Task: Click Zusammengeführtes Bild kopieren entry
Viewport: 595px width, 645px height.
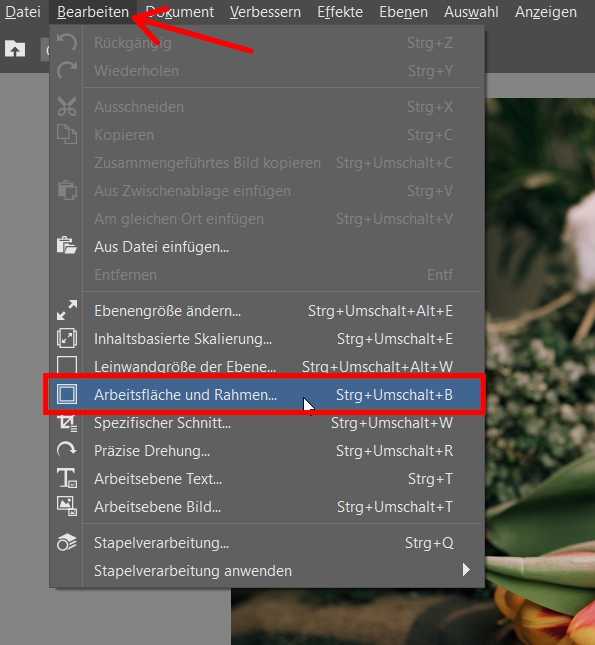Action: coord(267,162)
